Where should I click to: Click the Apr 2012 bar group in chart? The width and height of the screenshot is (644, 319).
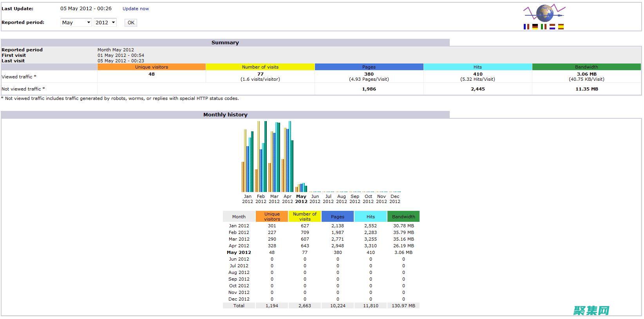tap(288, 157)
